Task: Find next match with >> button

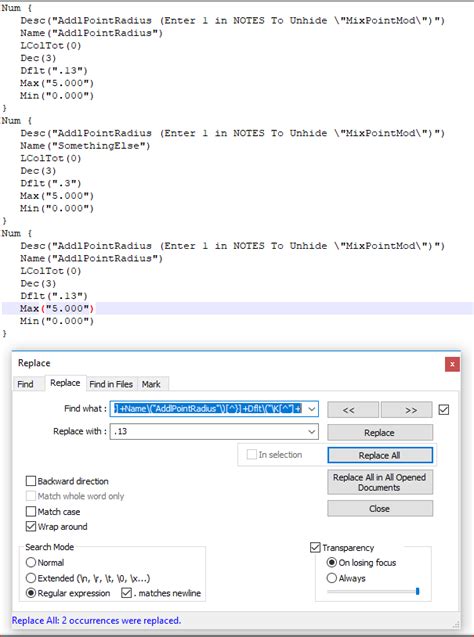Action: pyautogui.click(x=407, y=410)
